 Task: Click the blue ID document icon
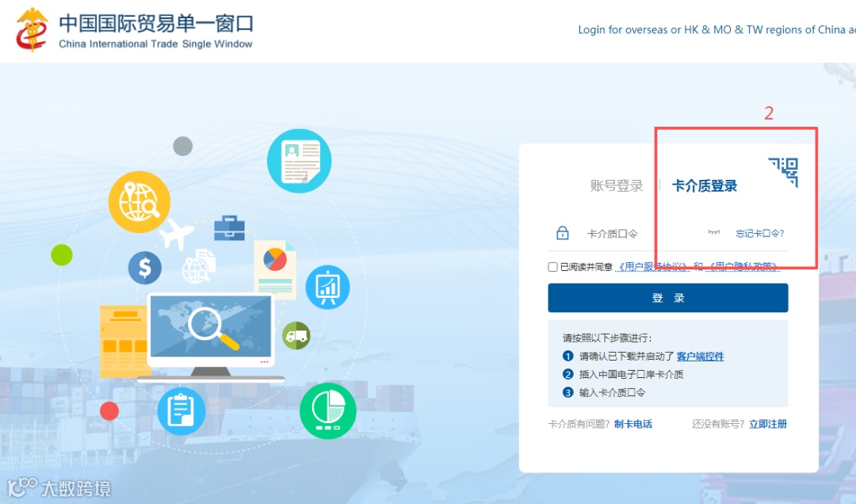coord(299,161)
